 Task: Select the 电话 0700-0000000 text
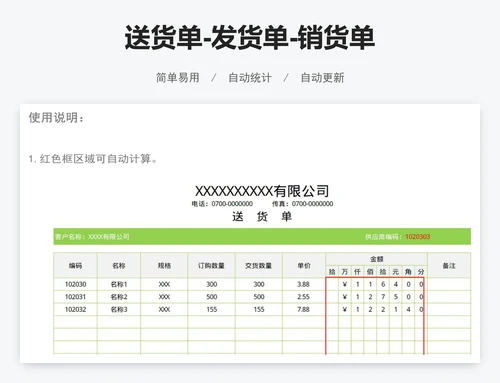[222, 204]
